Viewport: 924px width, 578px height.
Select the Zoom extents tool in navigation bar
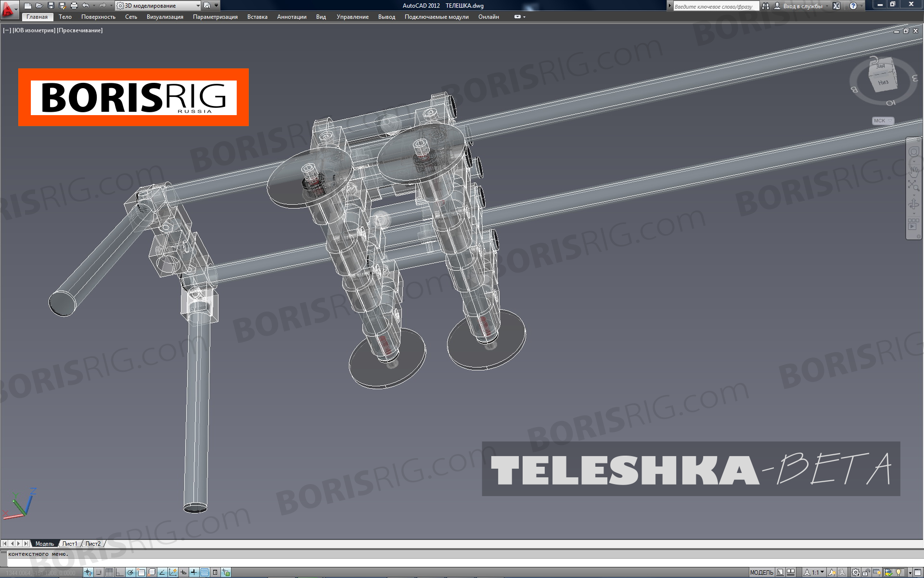[x=913, y=186]
